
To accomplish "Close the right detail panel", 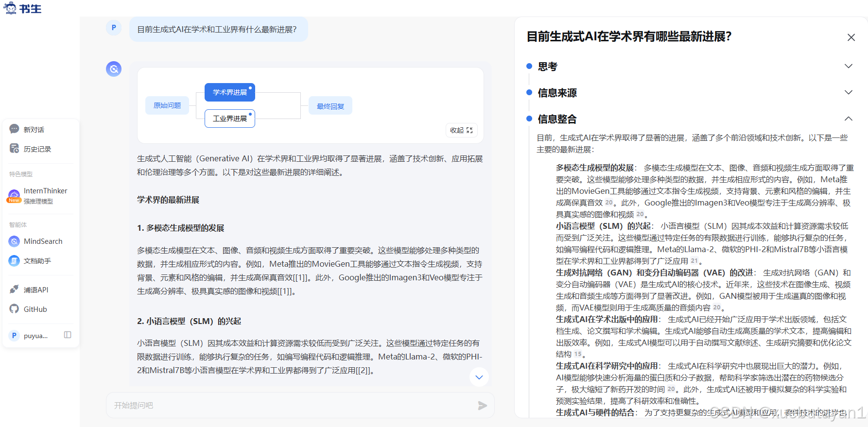I will click(851, 37).
